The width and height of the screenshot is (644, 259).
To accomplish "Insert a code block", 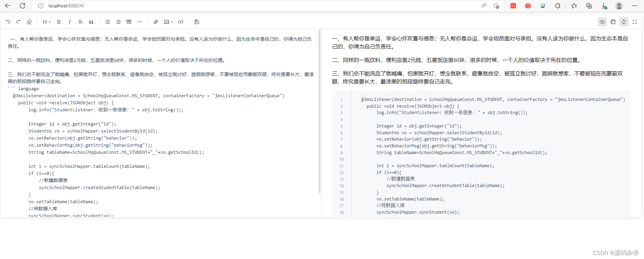I will [x=181, y=22].
